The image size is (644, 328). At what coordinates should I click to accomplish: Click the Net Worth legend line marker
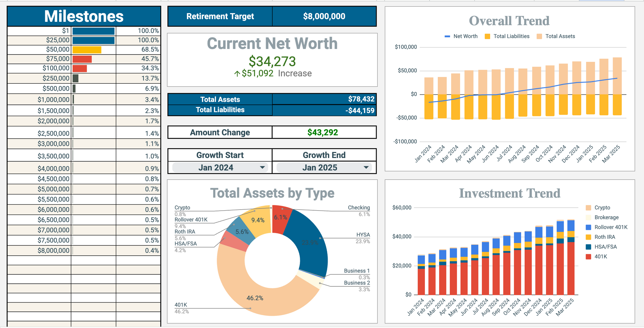[x=447, y=36]
